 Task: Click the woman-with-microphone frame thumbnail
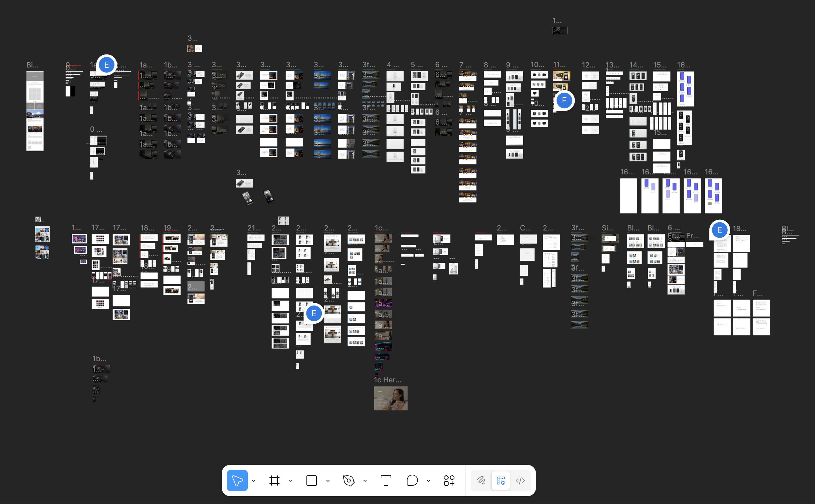391,398
